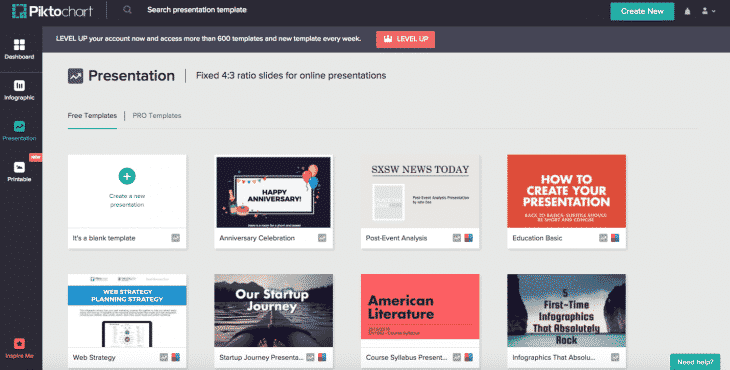This screenshot has width=730, height=370.
Task: Click the Presentation heading icon
Action: (x=75, y=75)
